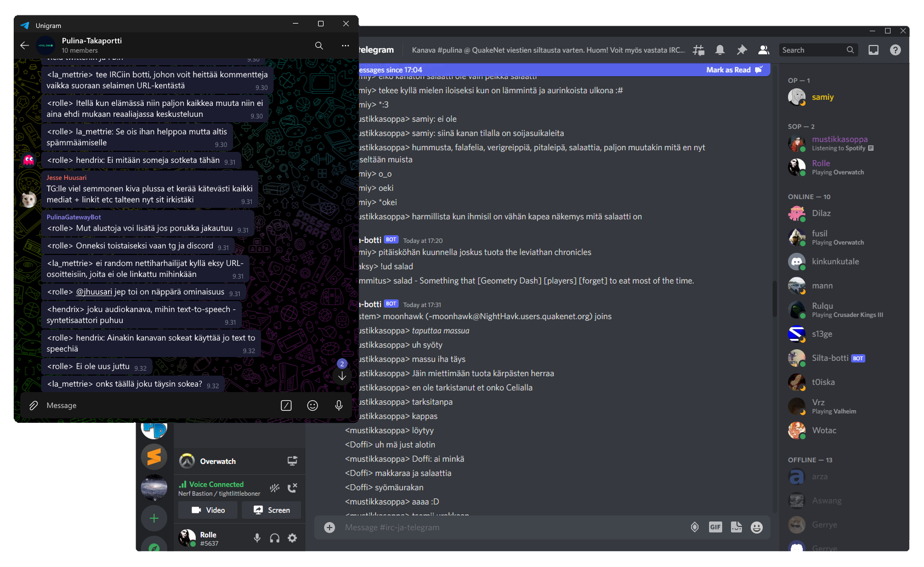Deafen headphones in Discord user panel
The image size is (924, 567).
(x=275, y=538)
